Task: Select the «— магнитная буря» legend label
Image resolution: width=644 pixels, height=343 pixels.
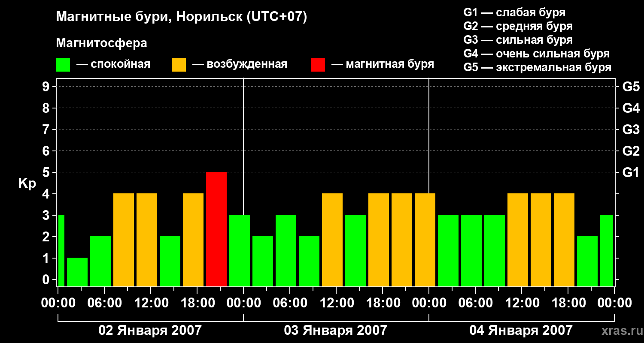Action: tap(383, 64)
